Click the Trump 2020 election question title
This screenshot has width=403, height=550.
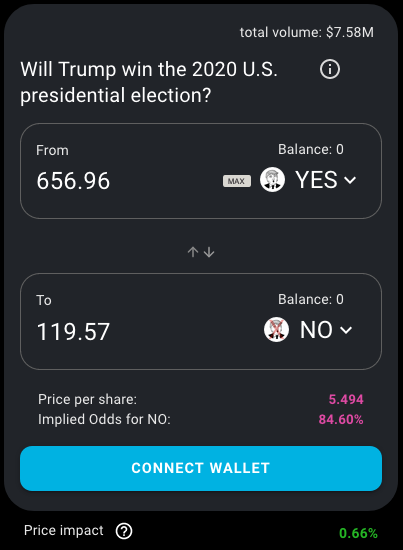click(x=149, y=82)
